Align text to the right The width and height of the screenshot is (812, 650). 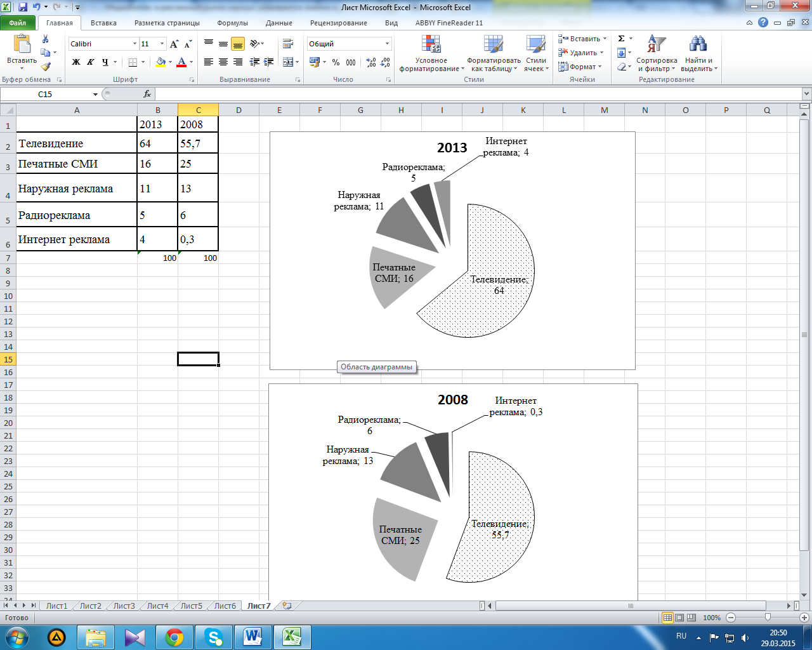[238, 62]
